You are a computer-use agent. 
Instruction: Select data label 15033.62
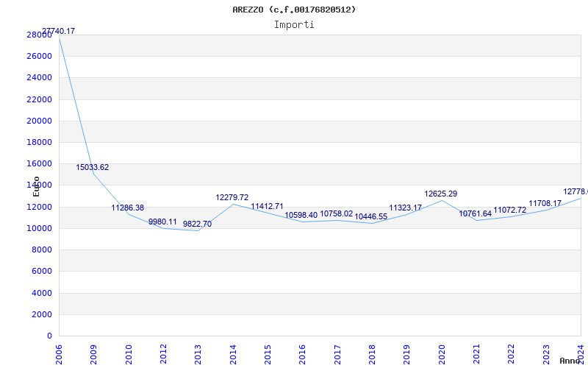(93, 168)
